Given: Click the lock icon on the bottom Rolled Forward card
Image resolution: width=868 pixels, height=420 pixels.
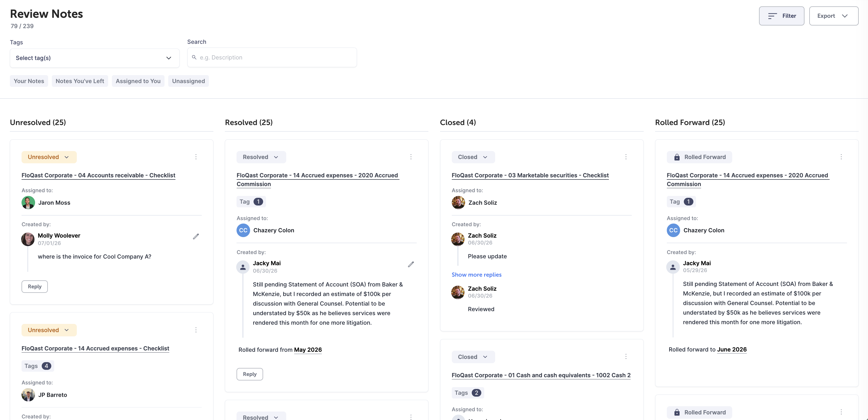Looking at the screenshot, I should [x=677, y=412].
